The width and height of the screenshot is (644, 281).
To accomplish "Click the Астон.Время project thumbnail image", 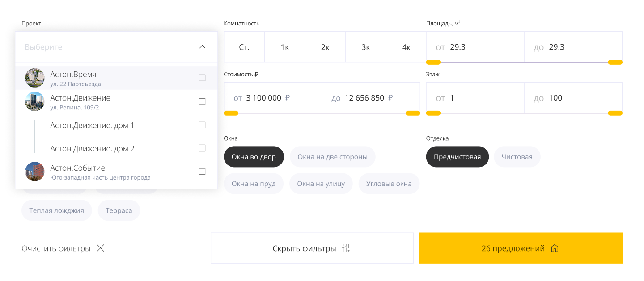I will click(35, 78).
